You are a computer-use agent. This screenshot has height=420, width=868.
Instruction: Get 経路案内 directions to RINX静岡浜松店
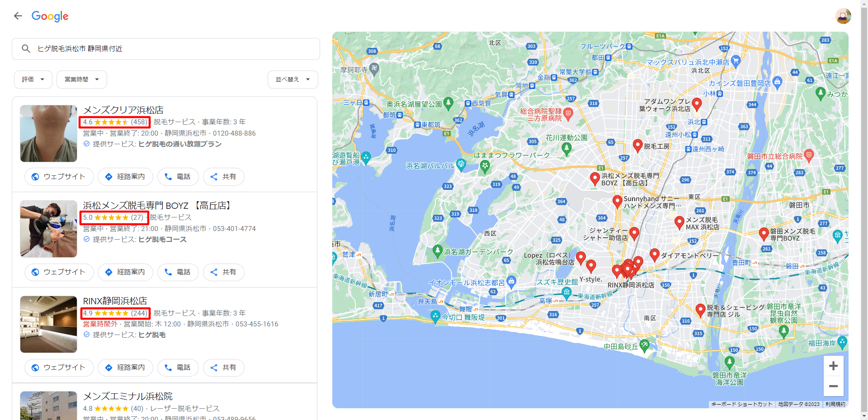point(125,367)
